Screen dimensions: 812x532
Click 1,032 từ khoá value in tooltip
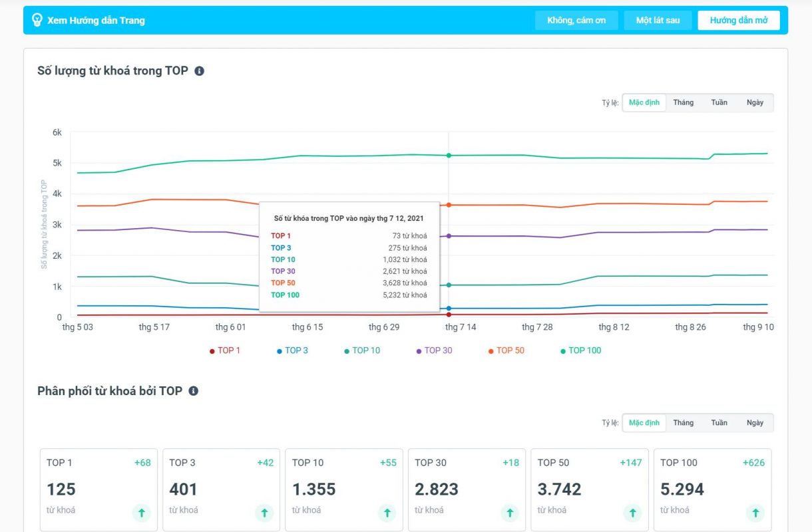(x=405, y=260)
